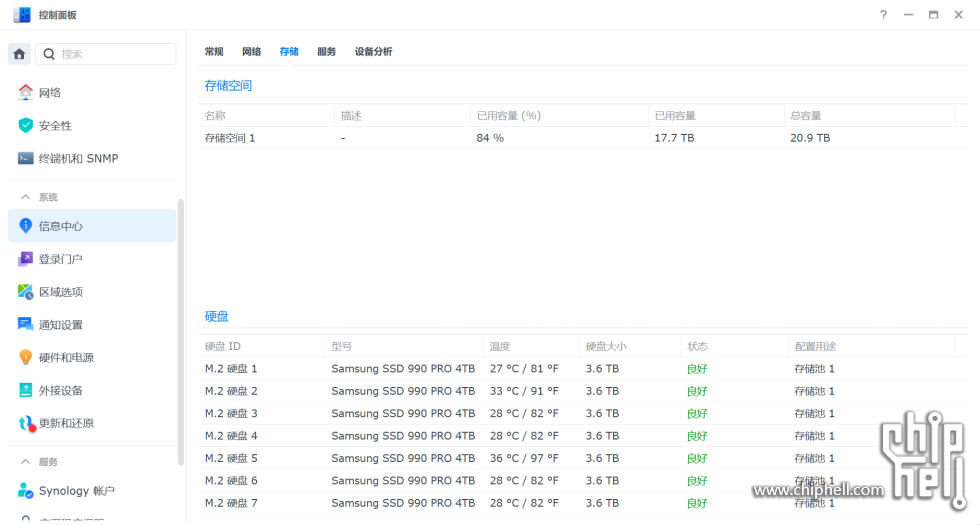Open 终端机和 SNMP terminal icon

pos(26,159)
